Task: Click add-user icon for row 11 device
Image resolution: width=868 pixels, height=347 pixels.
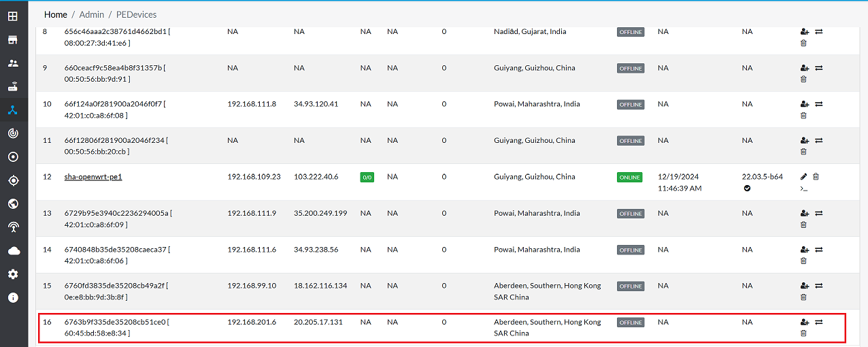Action: 805,141
